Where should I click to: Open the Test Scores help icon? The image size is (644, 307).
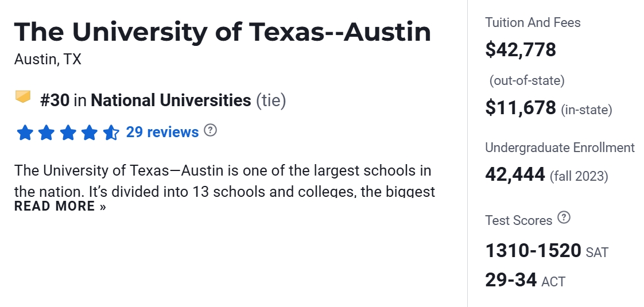click(565, 217)
